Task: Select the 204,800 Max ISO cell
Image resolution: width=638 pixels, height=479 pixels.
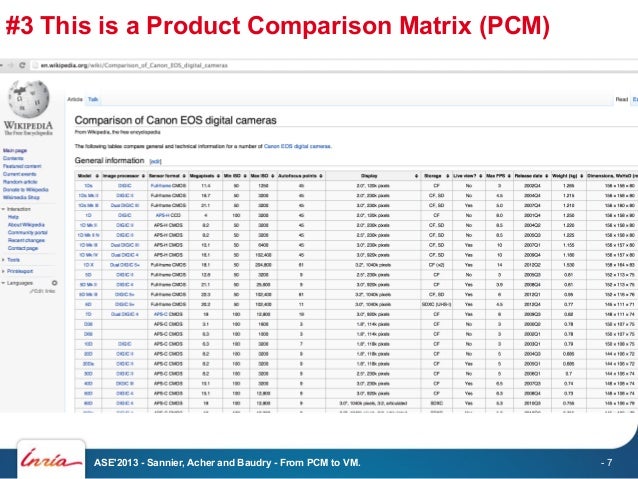Action: click(x=263, y=265)
